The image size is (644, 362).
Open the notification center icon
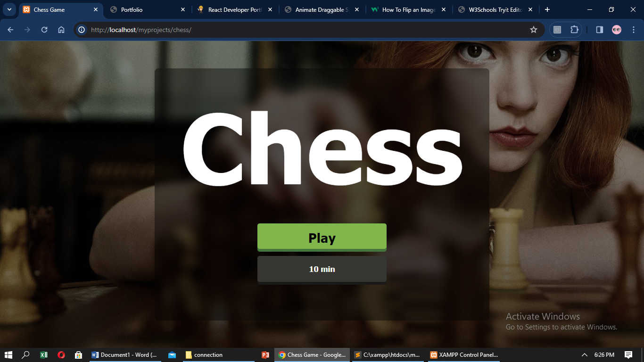pyautogui.click(x=628, y=355)
